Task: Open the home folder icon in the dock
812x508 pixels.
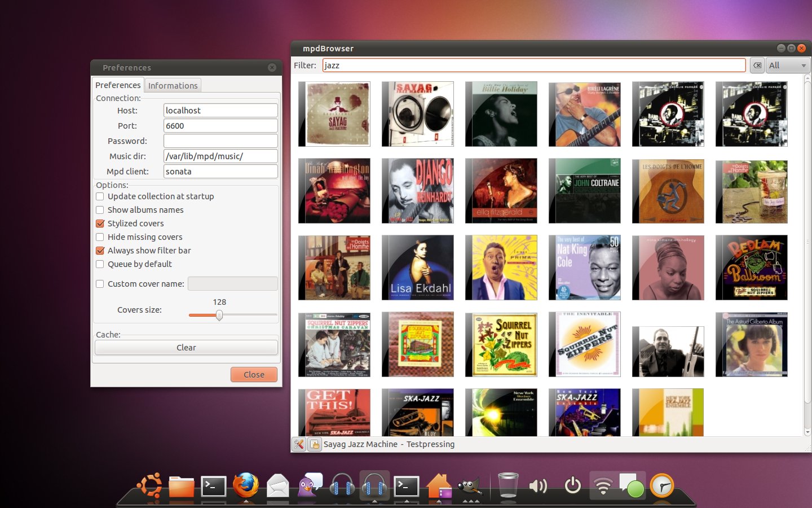Action: point(439,486)
